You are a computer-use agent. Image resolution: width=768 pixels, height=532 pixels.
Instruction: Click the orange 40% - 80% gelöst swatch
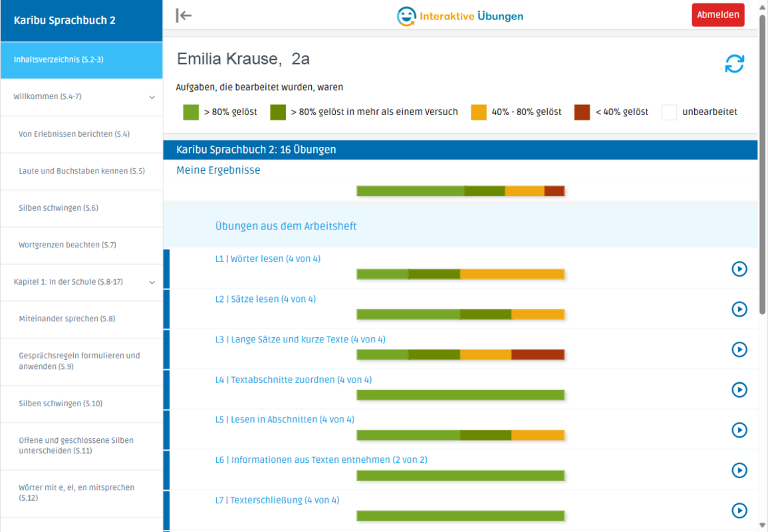pos(479,112)
